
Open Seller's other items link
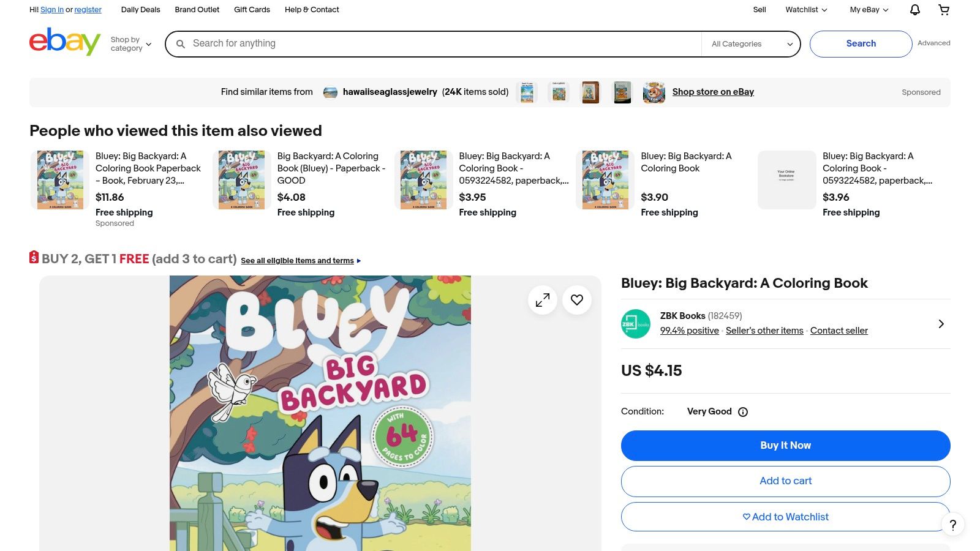click(764, 331)
